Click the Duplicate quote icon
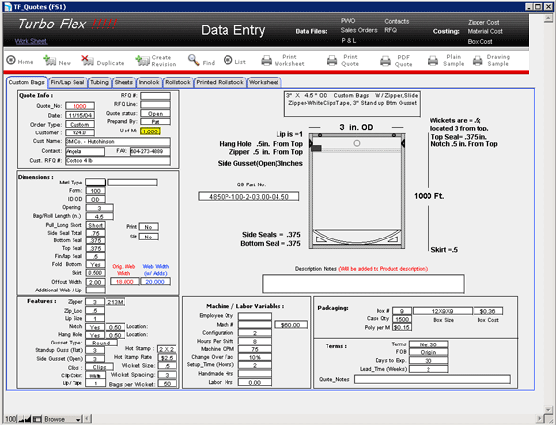 coord(88,61)
